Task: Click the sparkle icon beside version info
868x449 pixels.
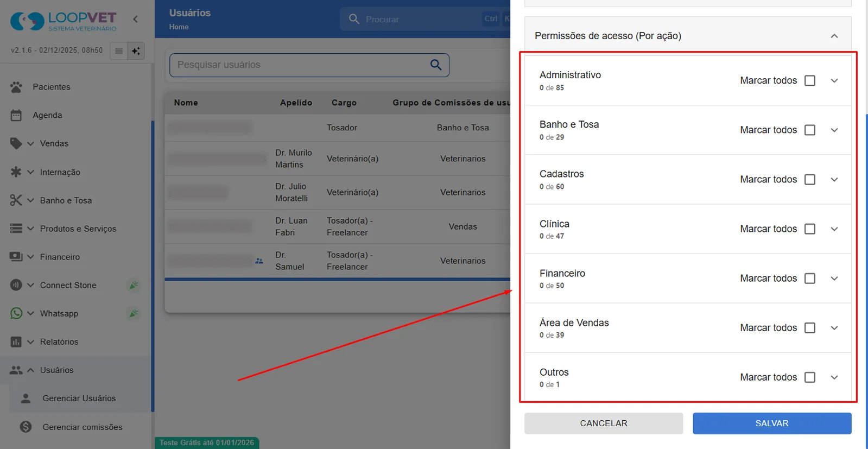Action: (x=136, y=51)
